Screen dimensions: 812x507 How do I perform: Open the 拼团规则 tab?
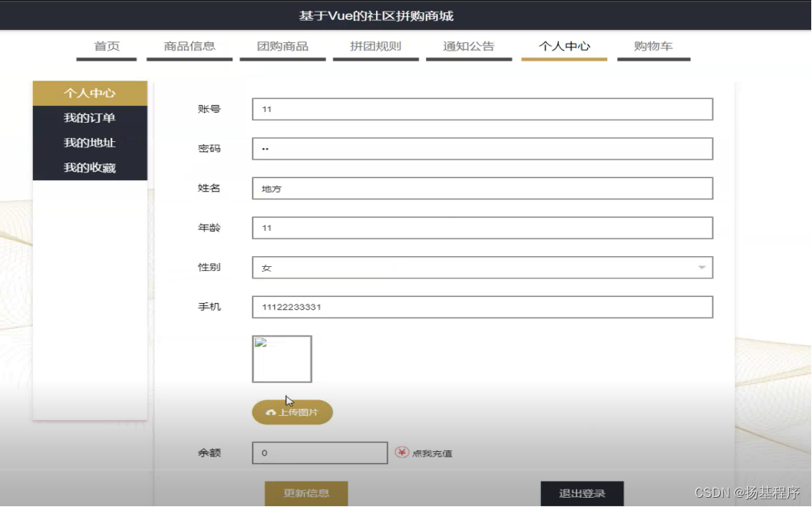click(x=375, y=45)
